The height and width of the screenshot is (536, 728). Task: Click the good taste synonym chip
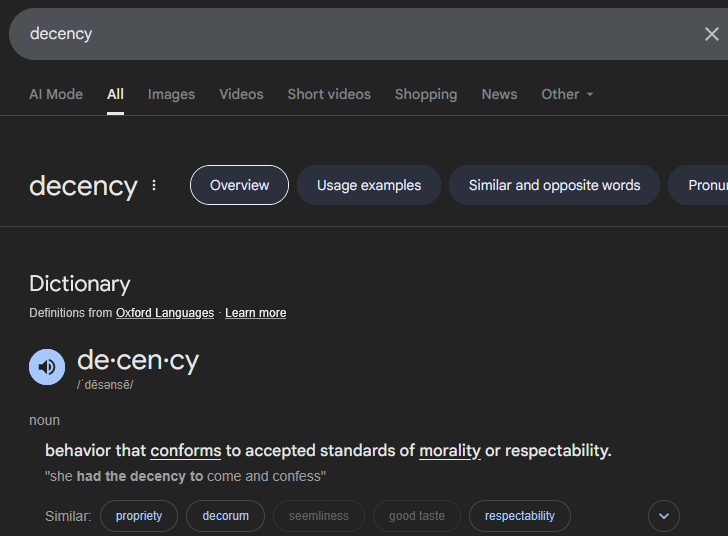pos(416,516)
